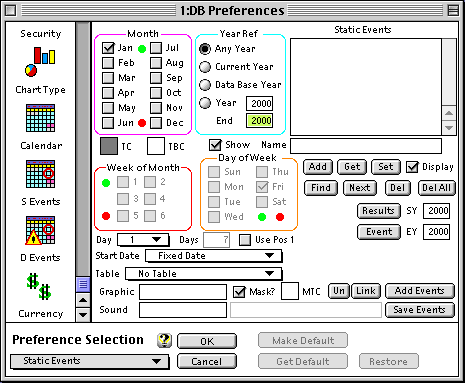Image resolution: width=465 pixels, height=383 pixels.
Task: Select the Data Base Year radio button
Action: point(205,85)
